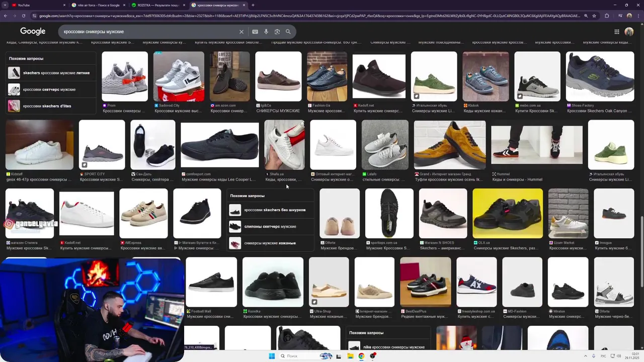Viewport: 644px width, 362px height.
Task: Select related query skechers кроссовки мужские летние
Action: click(x=50, y=73)
